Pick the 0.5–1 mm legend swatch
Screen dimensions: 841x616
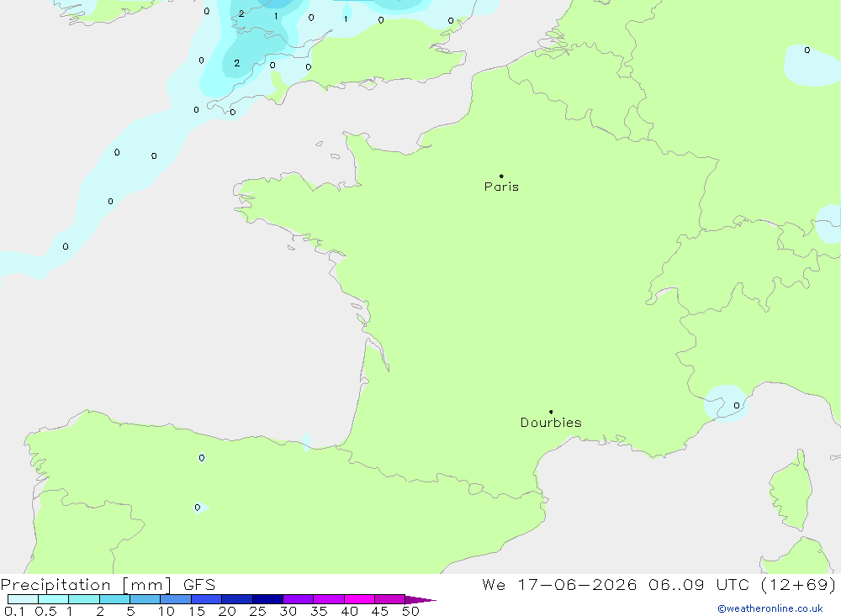pyautogui.click(x=54, y=599)
